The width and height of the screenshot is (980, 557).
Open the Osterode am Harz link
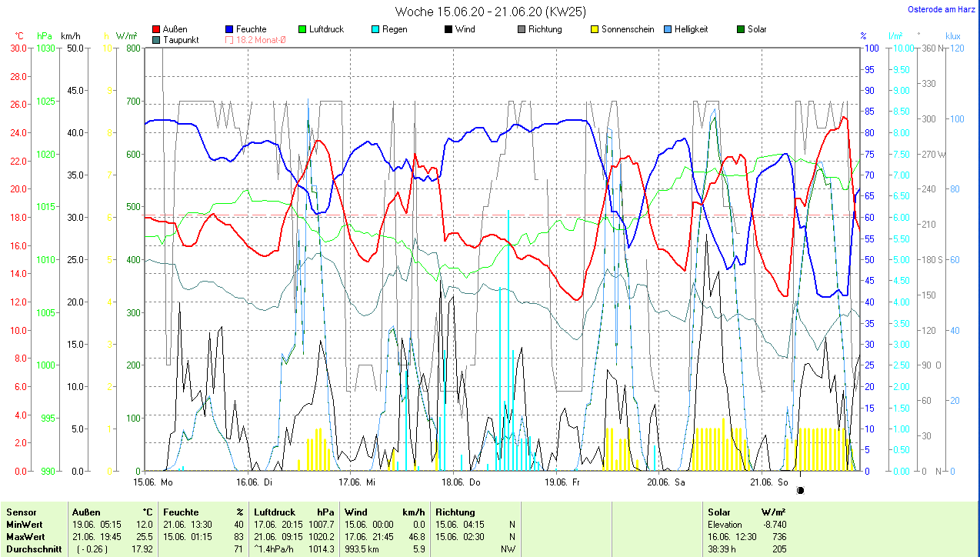pyautogui.click(x=940, y=9)
